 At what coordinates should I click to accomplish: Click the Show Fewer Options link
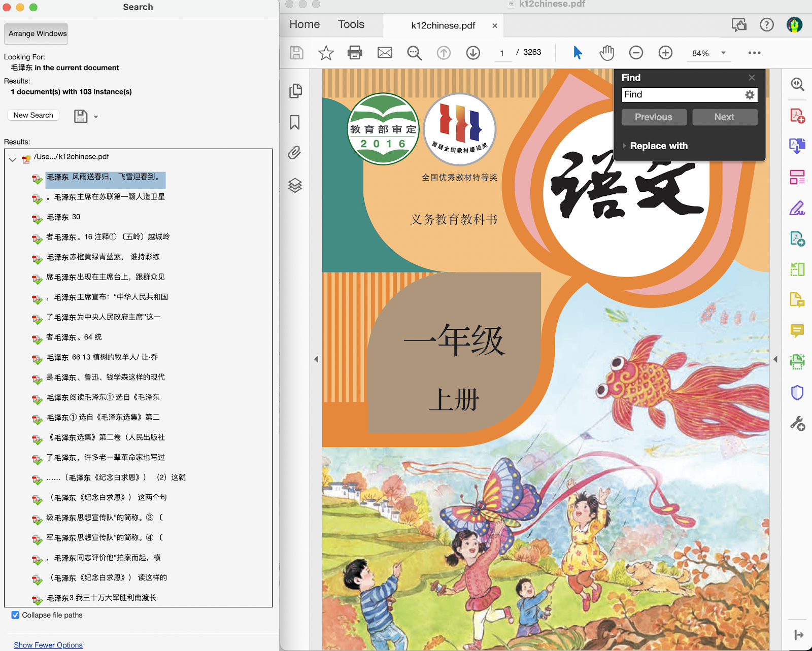pos(48,645)
